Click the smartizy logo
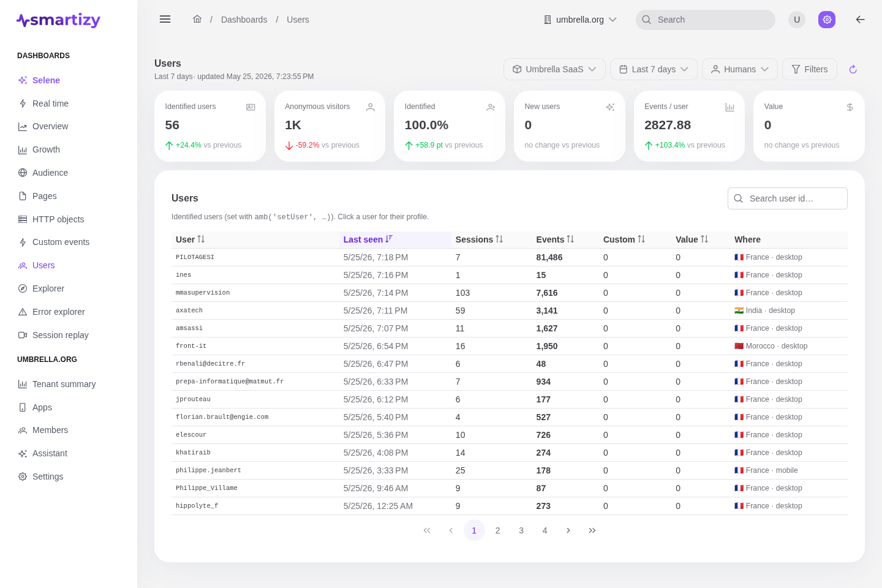 pyautogui.click(x=58, y=20)
